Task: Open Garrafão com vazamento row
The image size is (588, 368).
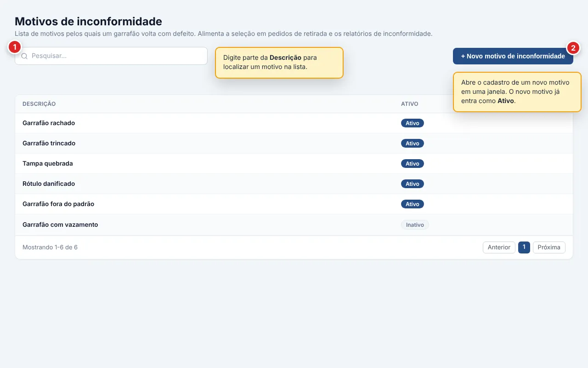Action: click(x=294, y=225)
